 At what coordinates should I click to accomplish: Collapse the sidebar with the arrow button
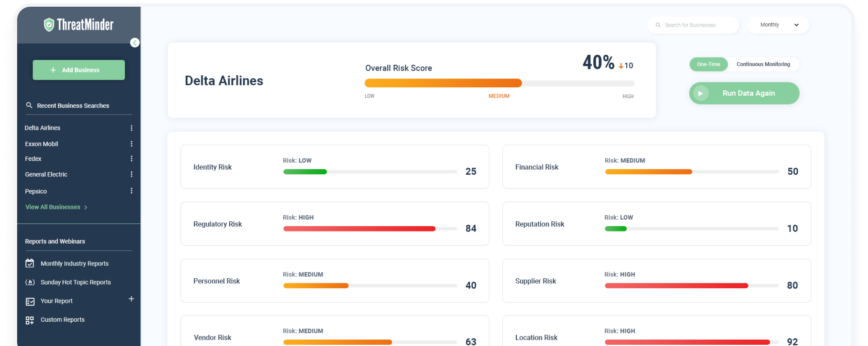(x=135, y=43)
